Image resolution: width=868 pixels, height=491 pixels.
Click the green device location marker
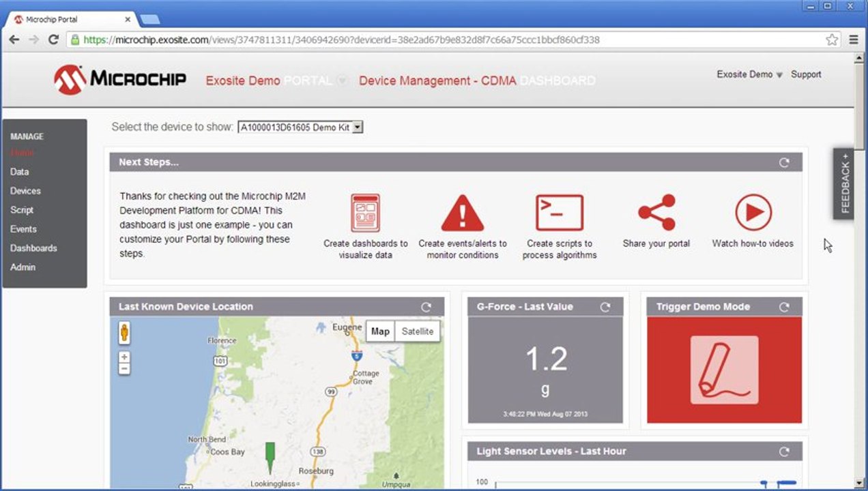click(270, 458)
